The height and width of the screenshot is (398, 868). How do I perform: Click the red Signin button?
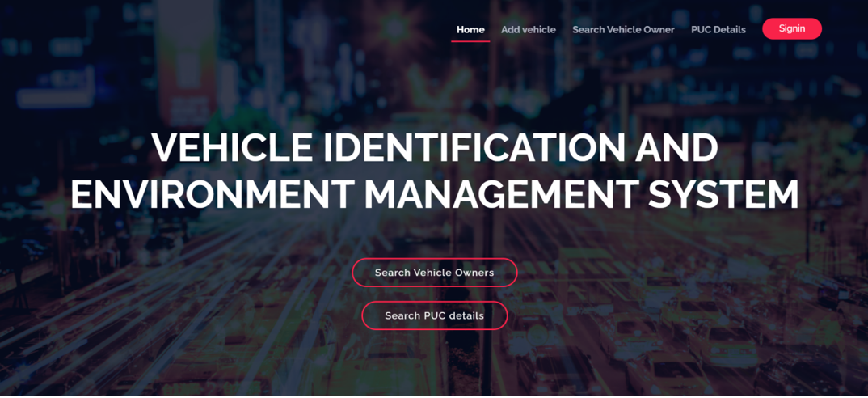pyautogui.click(x=791, y=29)
